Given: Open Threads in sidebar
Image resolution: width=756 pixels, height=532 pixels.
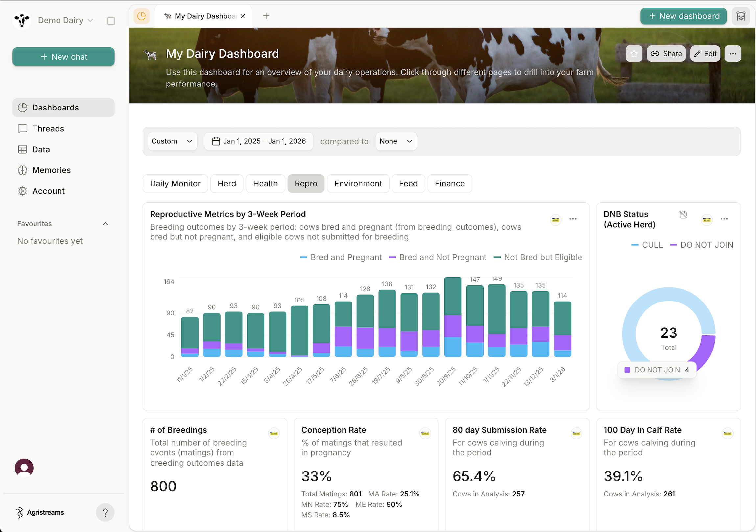Looking at the screenshot, I should tap(63, 129).
